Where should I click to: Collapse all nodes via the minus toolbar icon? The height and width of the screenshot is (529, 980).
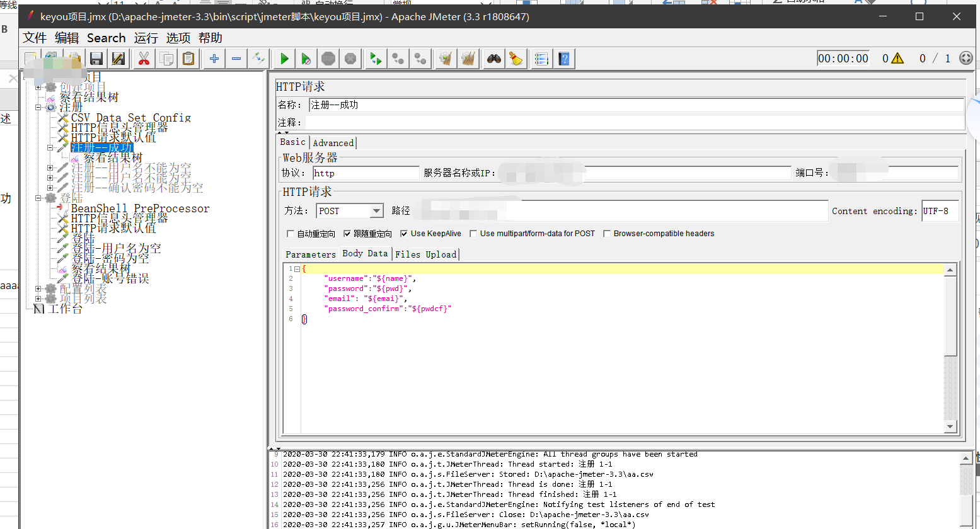point(236,58)
